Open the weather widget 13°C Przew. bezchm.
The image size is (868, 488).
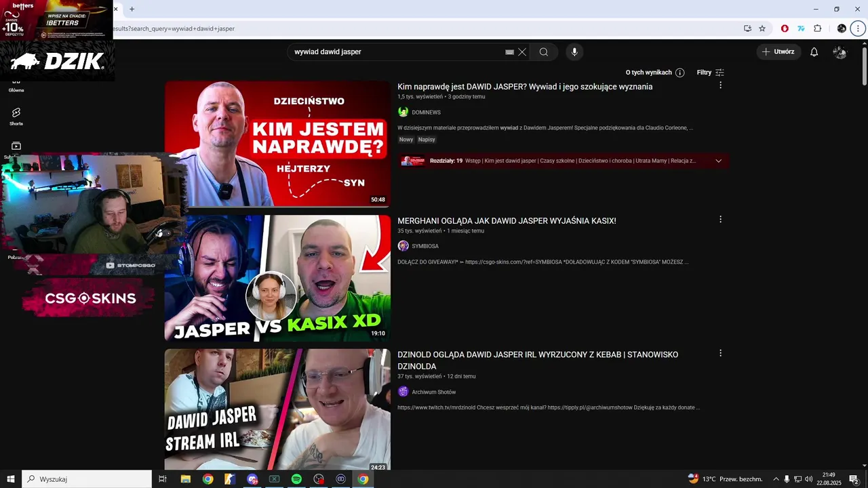[725, 479]
